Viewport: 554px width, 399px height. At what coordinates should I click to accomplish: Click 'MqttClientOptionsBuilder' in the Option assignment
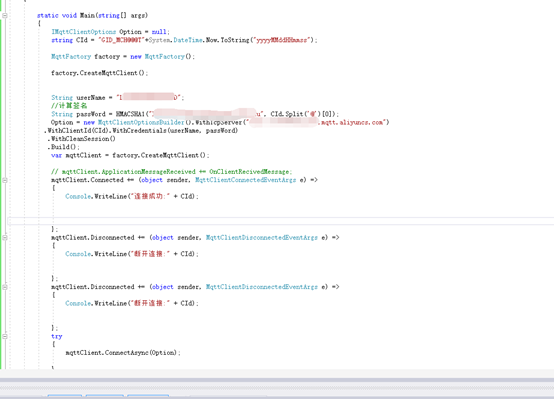[141, 122]
